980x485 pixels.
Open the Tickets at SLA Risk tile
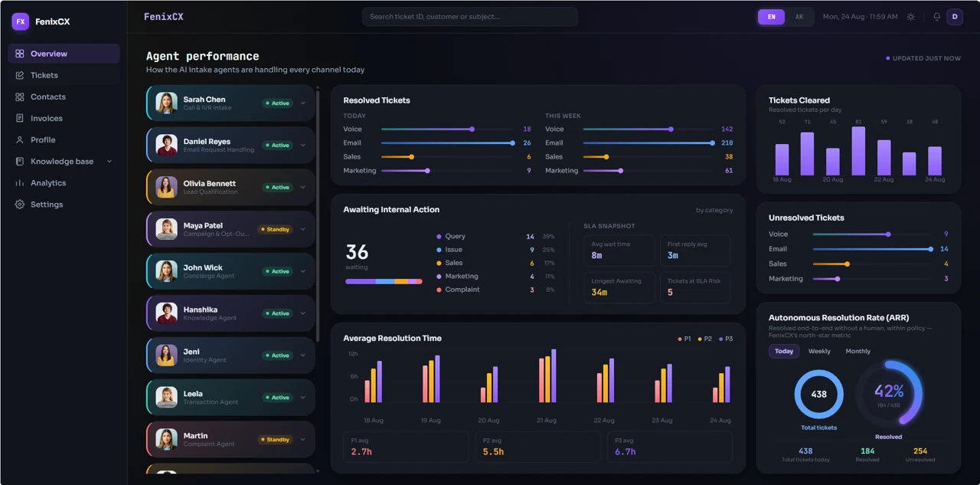[x=695, y=287]
